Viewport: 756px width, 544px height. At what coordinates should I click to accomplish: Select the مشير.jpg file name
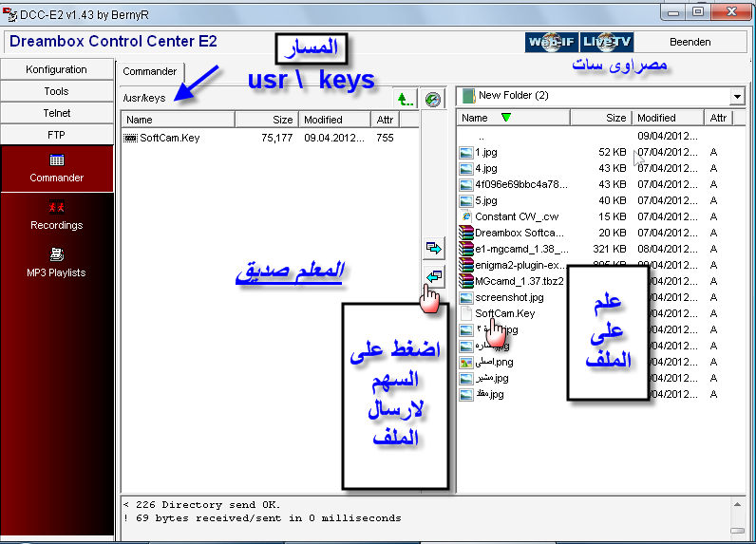(492, 378)
